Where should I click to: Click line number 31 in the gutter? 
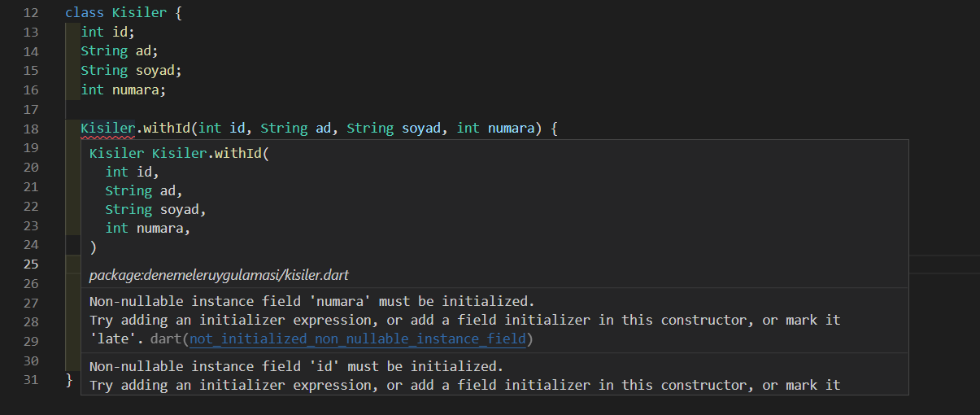(x=31, y=380)
